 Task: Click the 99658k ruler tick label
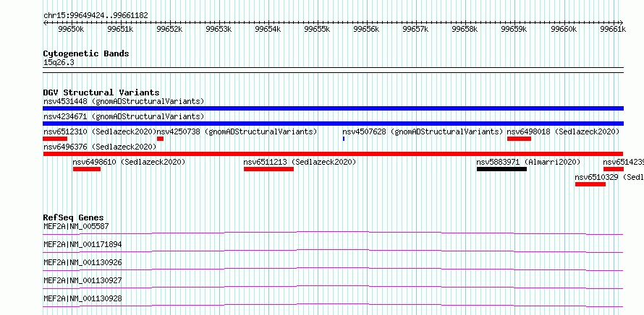(465, 29)
